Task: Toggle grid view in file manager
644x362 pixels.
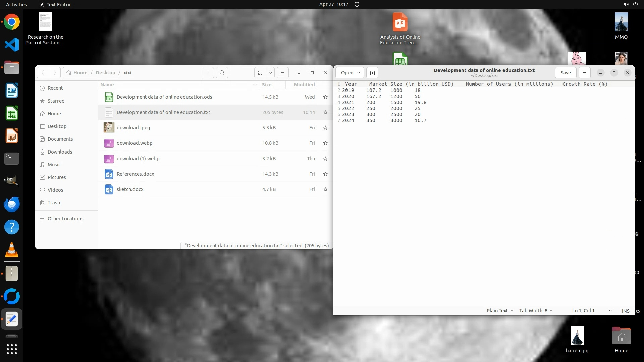Action: pos(260,73)
